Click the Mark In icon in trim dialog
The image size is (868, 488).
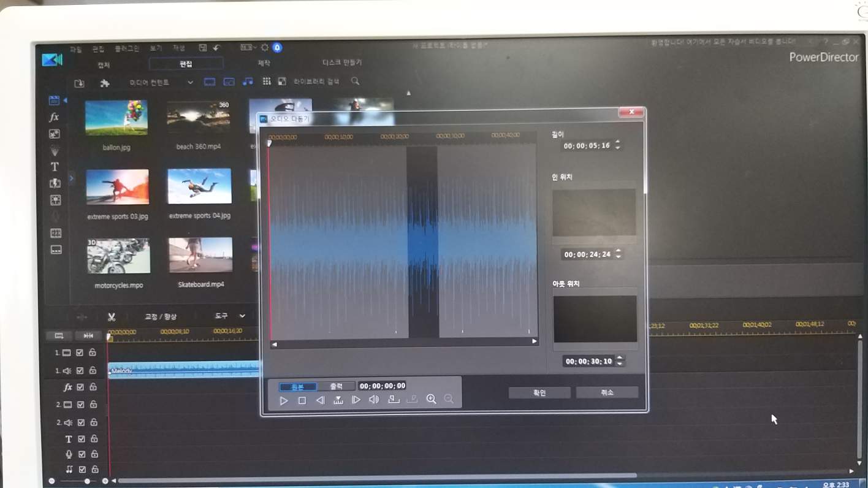click(x=394, y=400)
